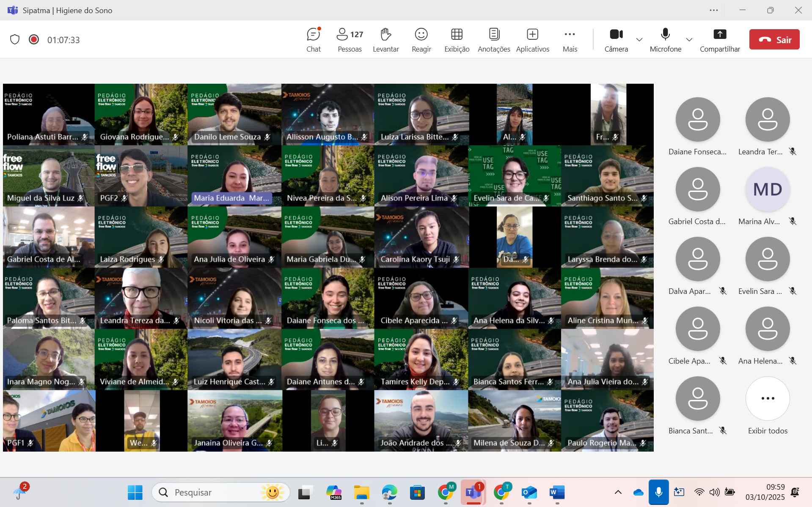
Task: Click the red recording indicator
Action: [x=34, y=40]
